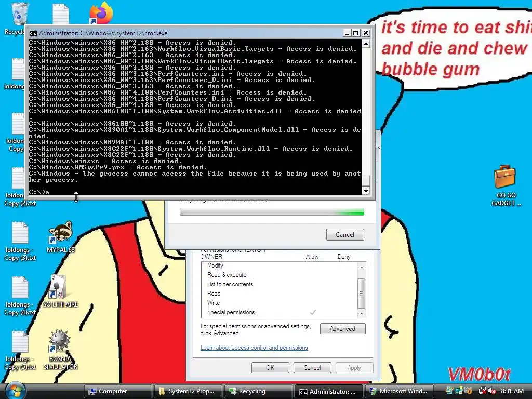Open the Windows Start orb
532x399 pixels.
15,391
